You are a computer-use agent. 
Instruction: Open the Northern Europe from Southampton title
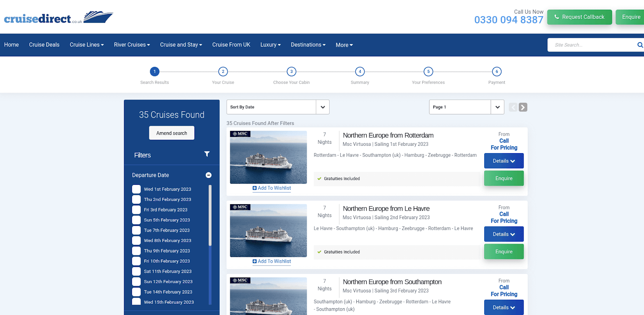(392, 282)
